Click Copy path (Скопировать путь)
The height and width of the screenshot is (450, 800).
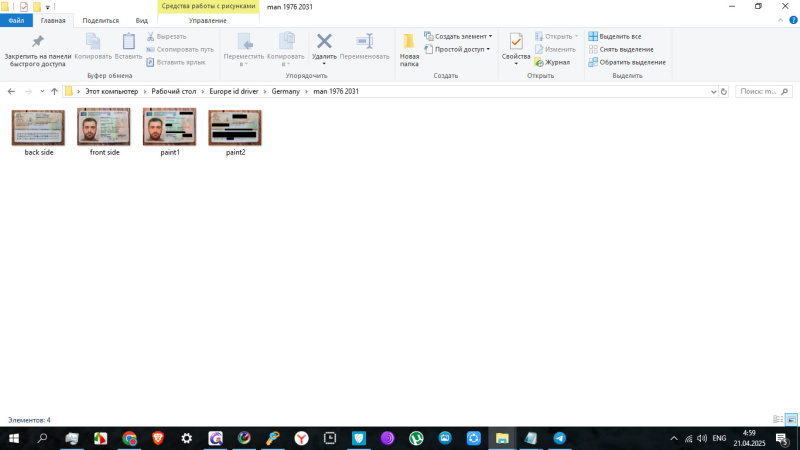180,49
